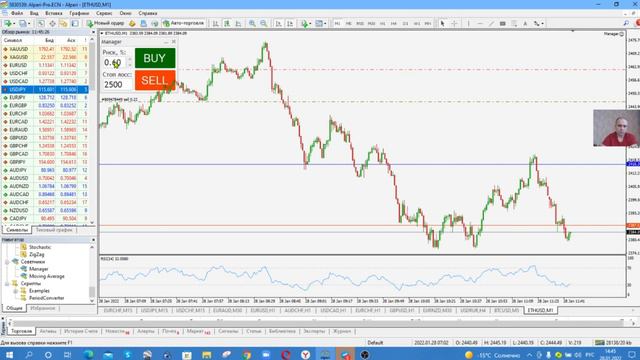Toggle the chart auto scroll icon
Viewport: 640px width, 360px height.
click(x=278, y=24)
